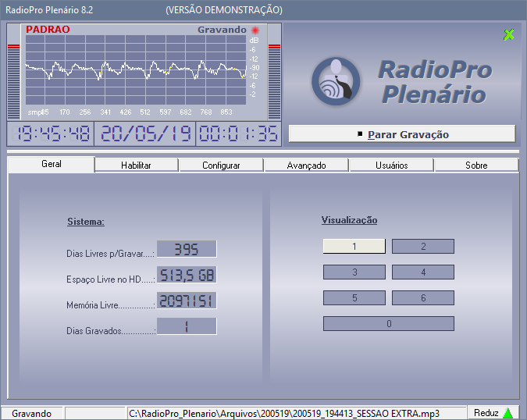Viewport: 527px width, 420px height.
Task: Choose Visualização mode 3
Action: point(354,272)
